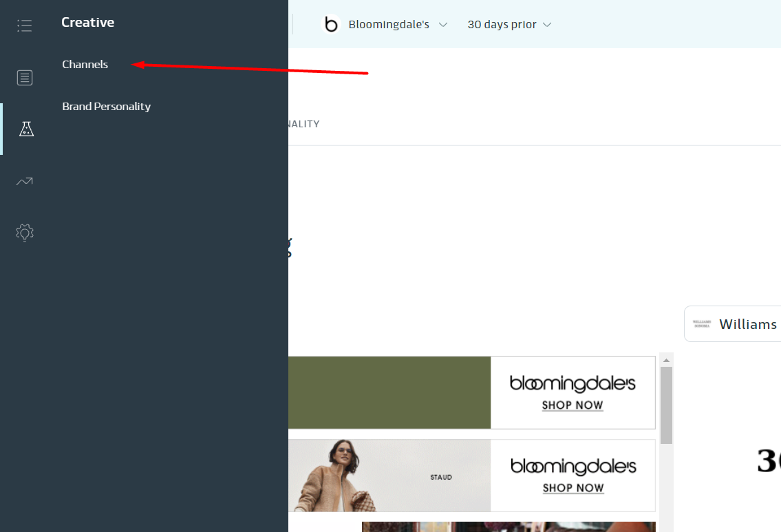Expand the Bloomingdale's brand dropdown
Image resolution: width=781 pixels, height=532 pixels.
click(x=398, y=24)
